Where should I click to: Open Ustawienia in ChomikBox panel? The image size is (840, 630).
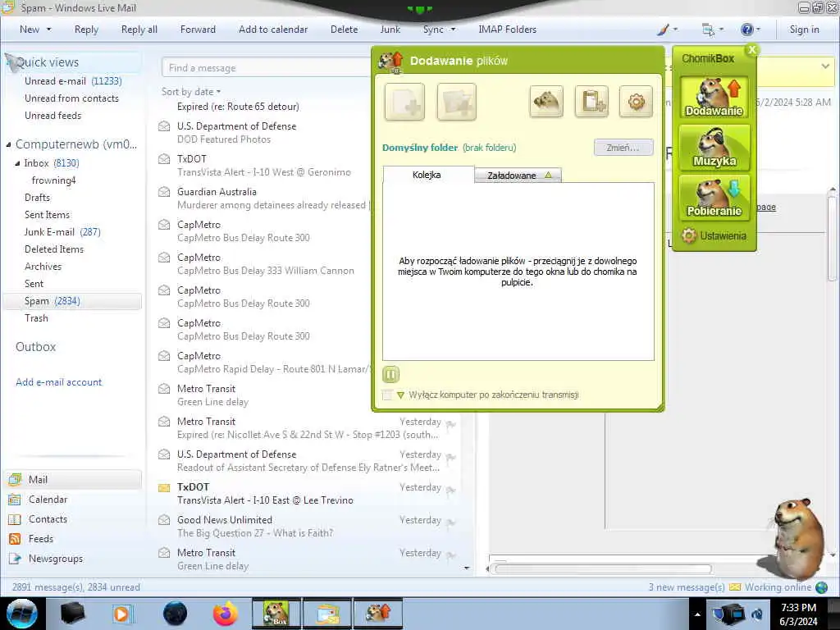(714, 235)
